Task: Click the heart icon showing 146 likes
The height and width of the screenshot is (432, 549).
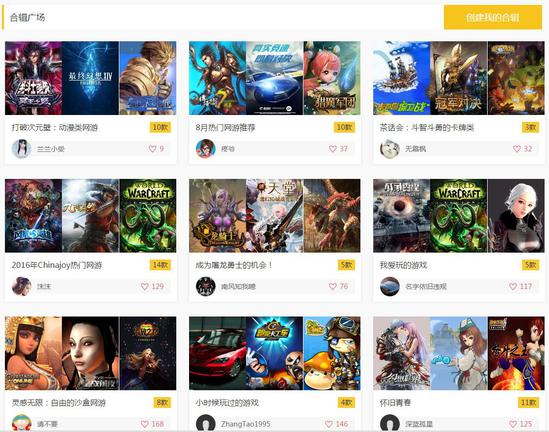Action: (329, 424)
